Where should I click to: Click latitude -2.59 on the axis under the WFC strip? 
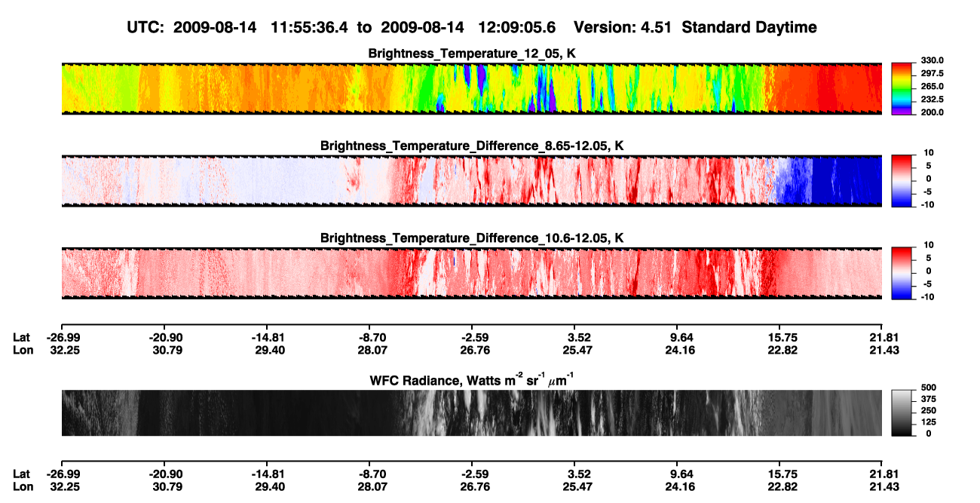click(x=474, y=474)
